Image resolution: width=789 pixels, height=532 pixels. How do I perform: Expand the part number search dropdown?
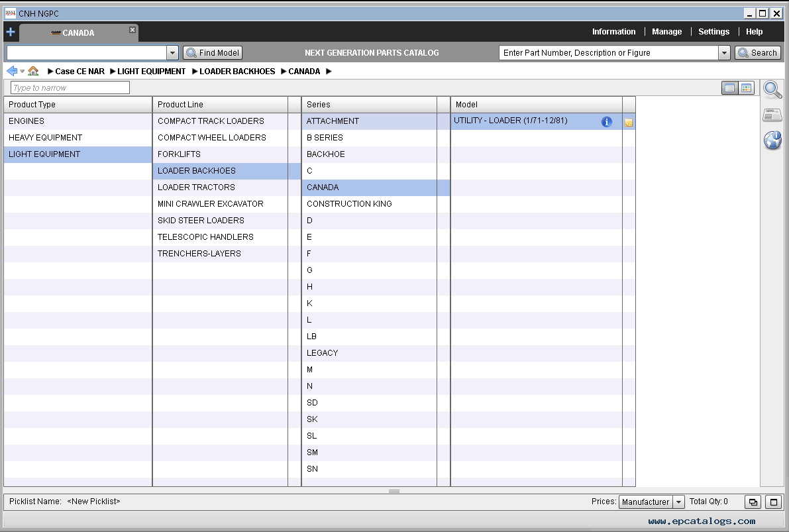[724, 53]
